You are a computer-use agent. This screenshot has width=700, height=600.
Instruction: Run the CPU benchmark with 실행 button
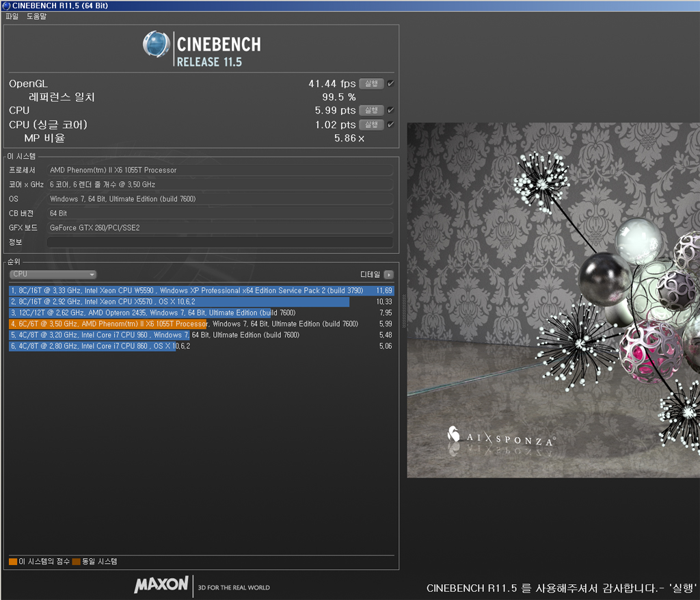[371, 110]
